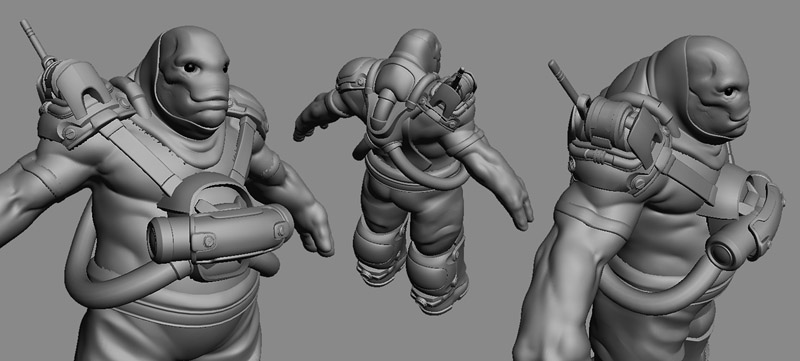Select the eye of the side-view character
The image size is (800, 361).
(729, 91)
